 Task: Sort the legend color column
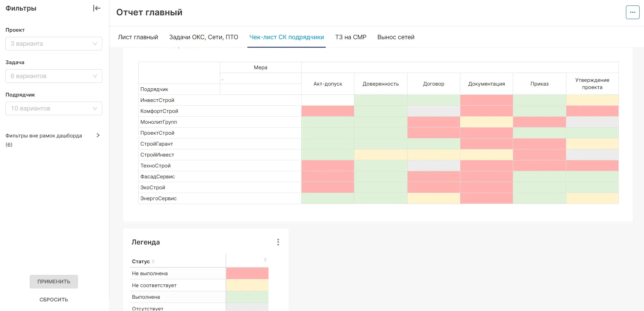click(265, 260)
